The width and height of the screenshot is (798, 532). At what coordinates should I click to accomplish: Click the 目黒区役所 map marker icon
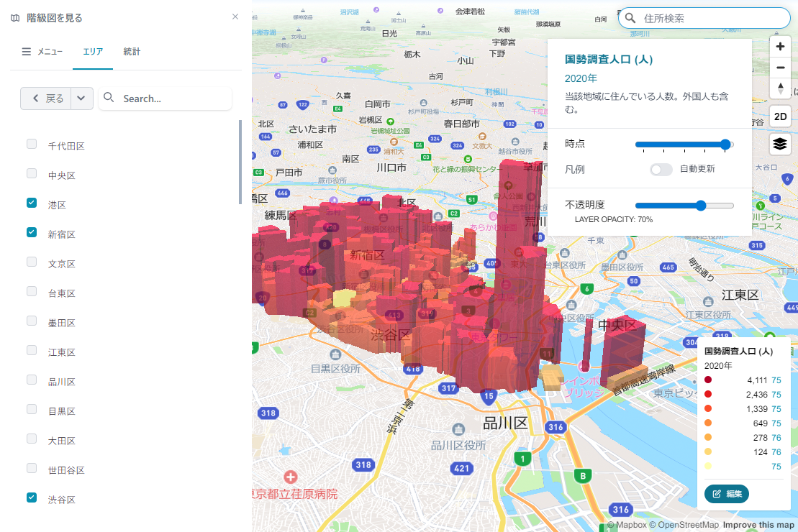pos(335,354)
